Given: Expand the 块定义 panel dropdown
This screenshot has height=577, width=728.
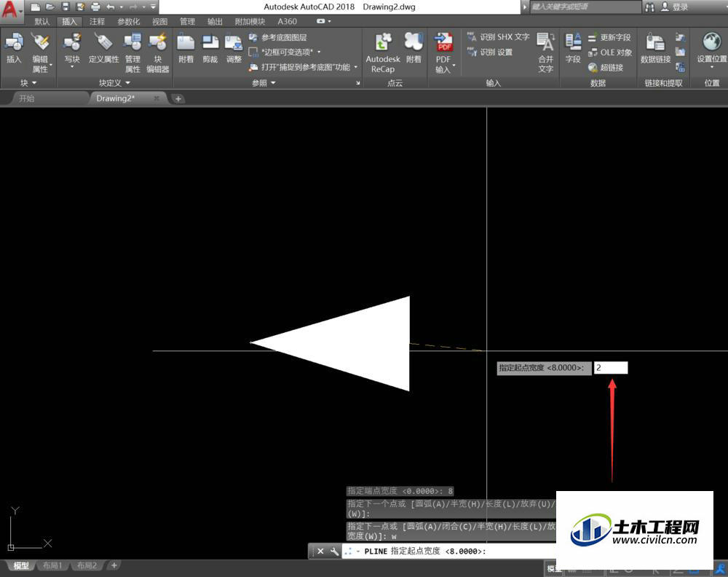Looking at the screenshot, I should pos(114,83).
